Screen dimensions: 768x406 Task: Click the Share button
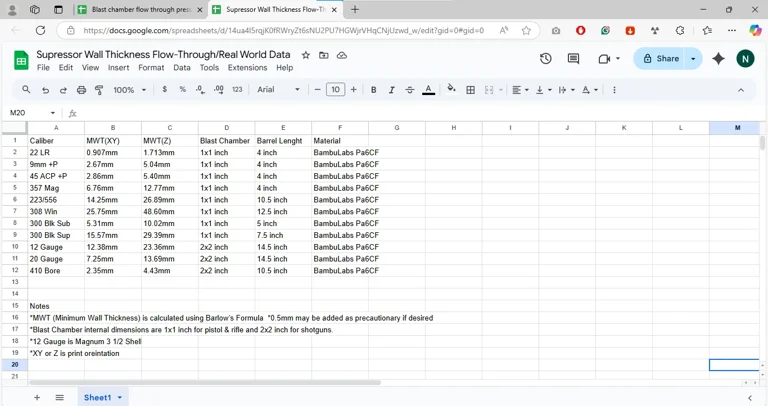(660, 59)
